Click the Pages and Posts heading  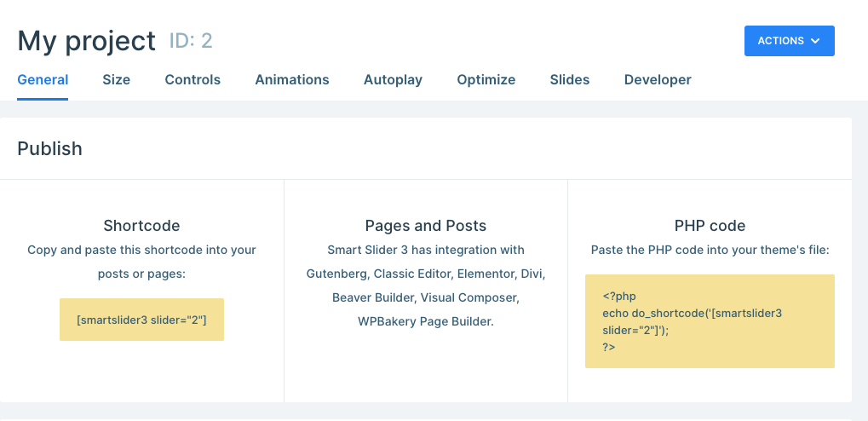coord(426,226)
